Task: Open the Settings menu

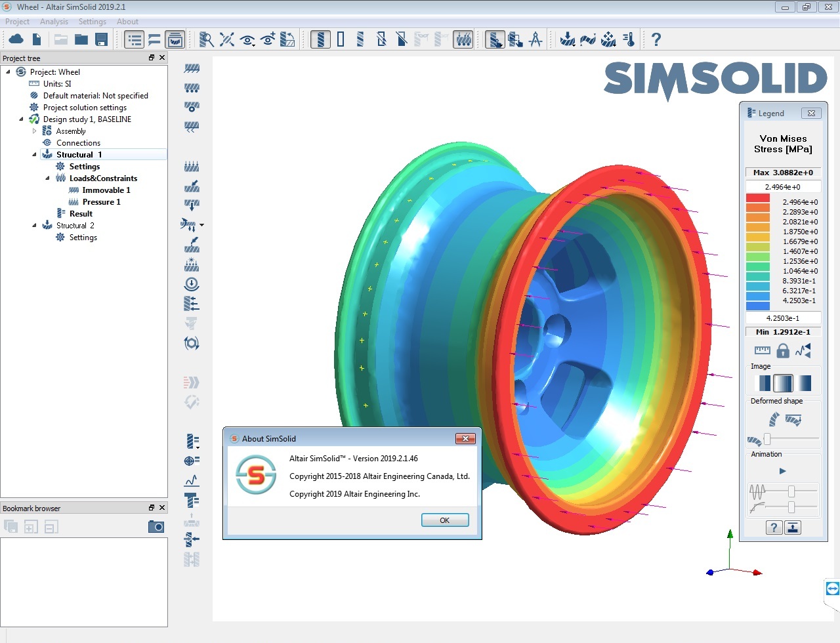Action: (92, 22)
